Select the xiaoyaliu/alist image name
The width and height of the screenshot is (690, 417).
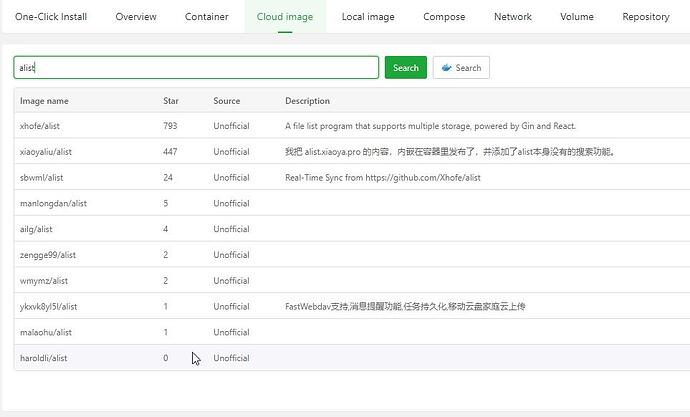point(46,152)
